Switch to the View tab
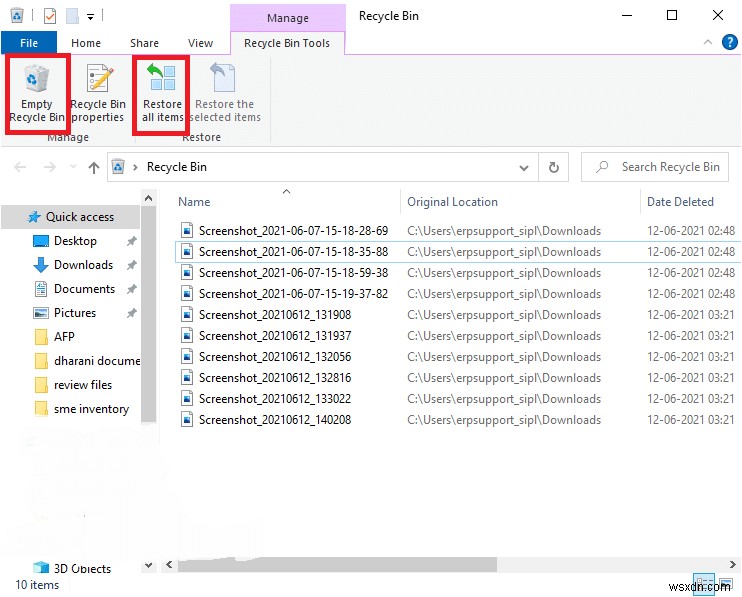742x597 pixels. (200, 43)
